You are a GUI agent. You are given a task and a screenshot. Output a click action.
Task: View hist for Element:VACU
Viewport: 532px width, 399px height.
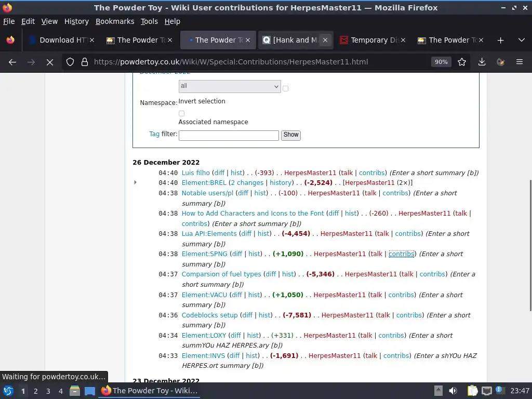[x=254, y=295]
